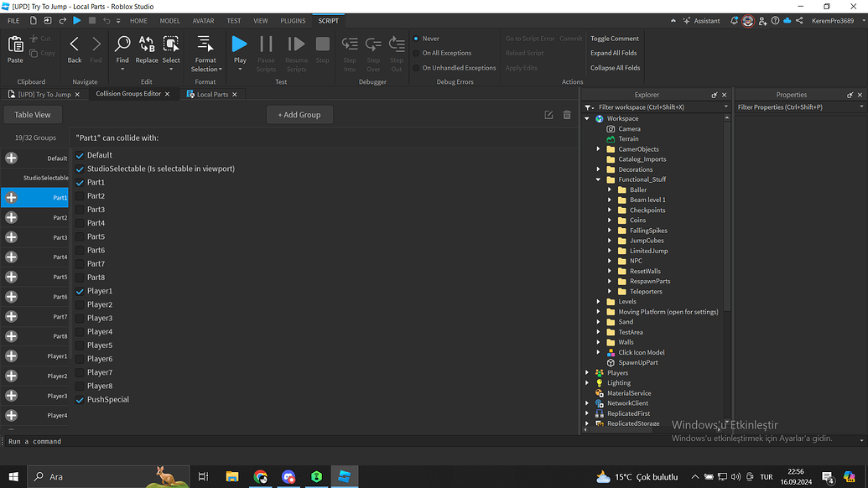Uncheck Default collision for Part1
The height and width of the screenshot is (488, 868).
click(80, 155)
